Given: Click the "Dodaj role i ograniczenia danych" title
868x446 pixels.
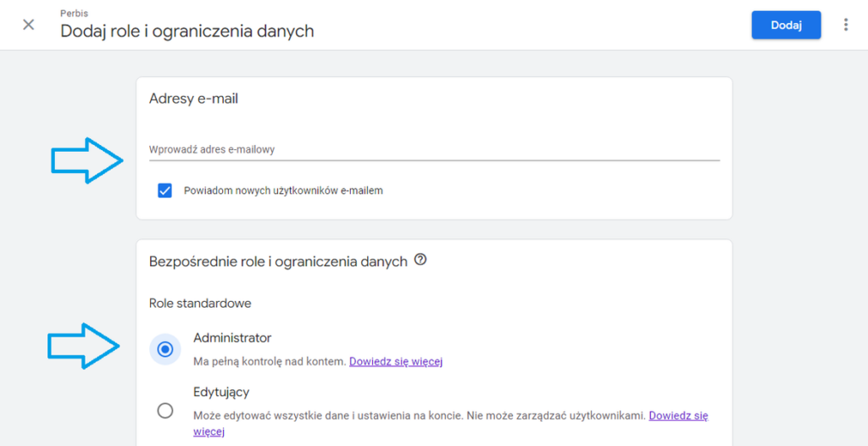Looking at the screenshot, I should point(186,31).
